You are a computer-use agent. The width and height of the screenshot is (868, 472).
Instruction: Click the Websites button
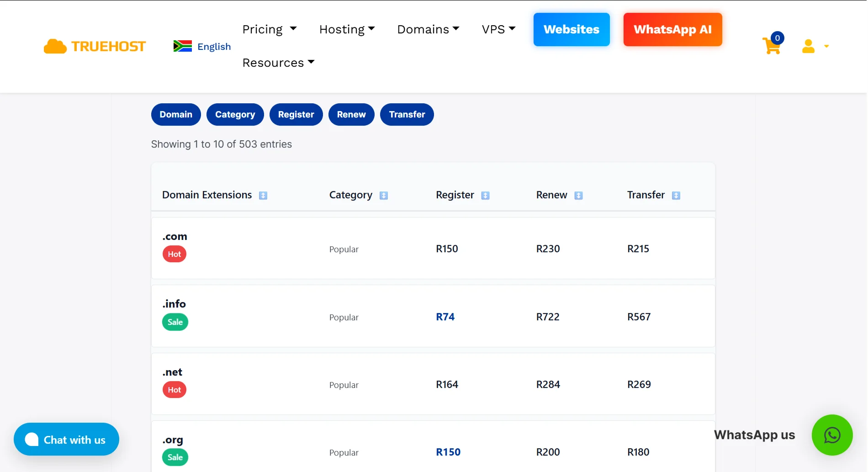[x=572, y=29]
